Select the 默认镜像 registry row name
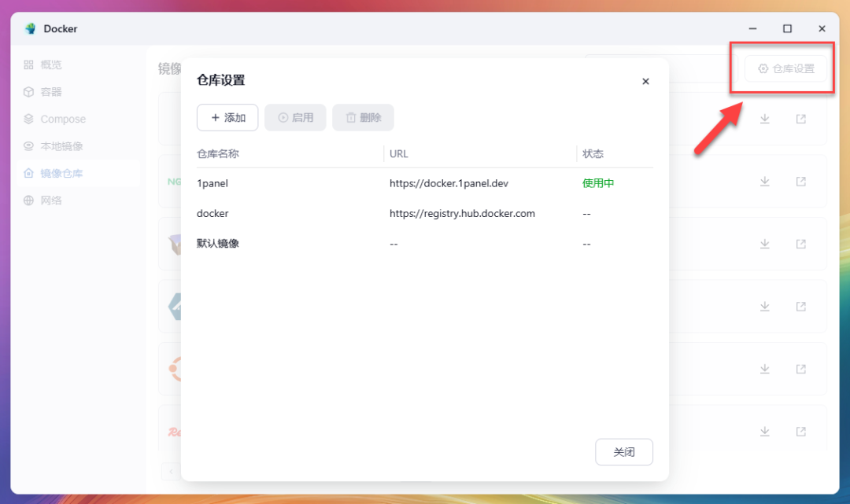 point(218,244)
